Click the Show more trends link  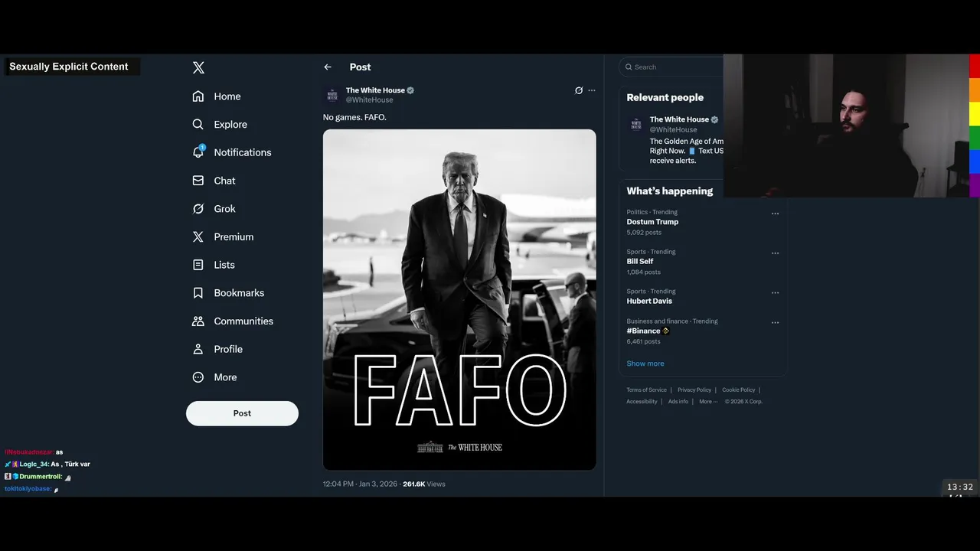point(645,364)
